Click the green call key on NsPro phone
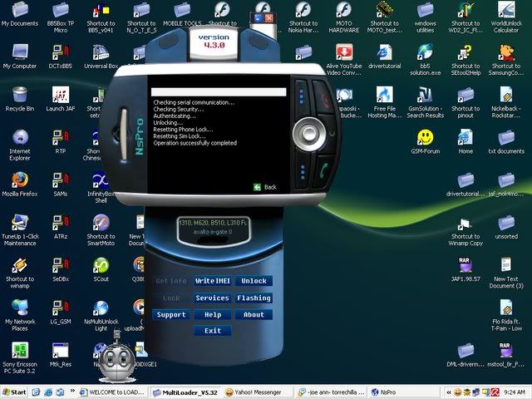532x399 pixels. [x=324, y=170]
